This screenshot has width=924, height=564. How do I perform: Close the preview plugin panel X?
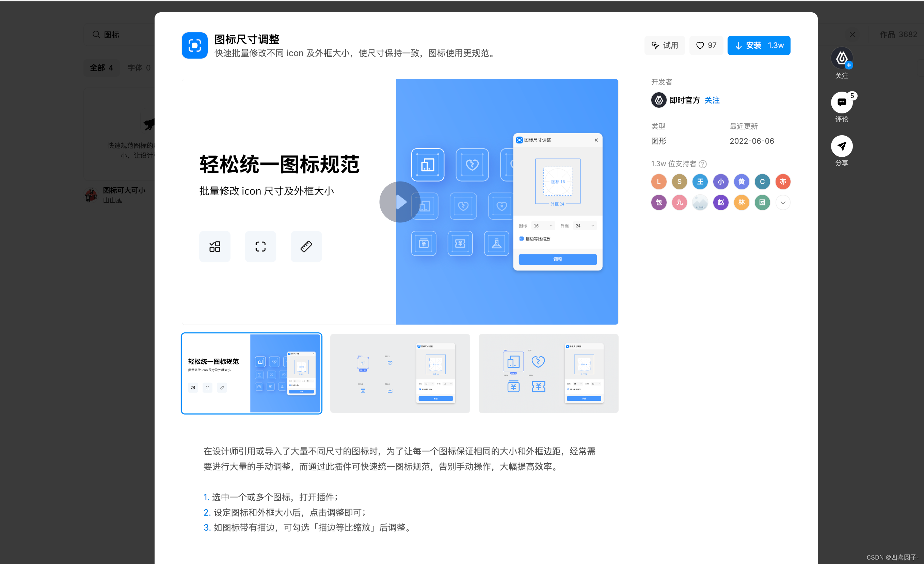click(596, 140)
